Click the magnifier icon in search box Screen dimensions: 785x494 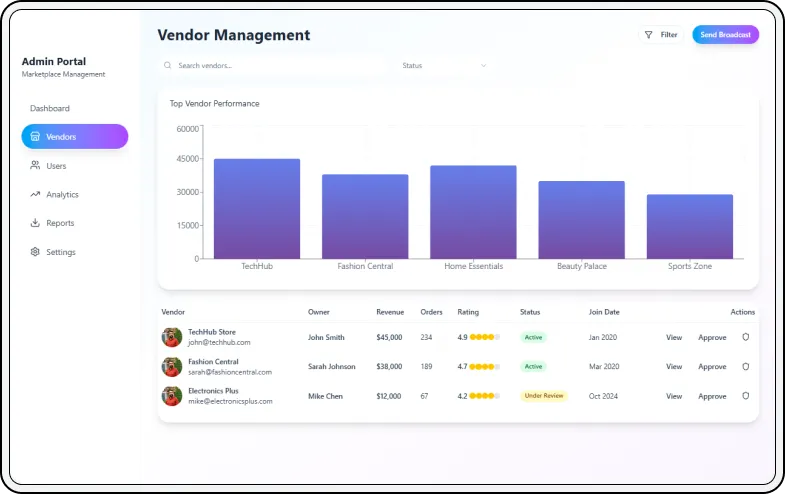tap(168, 65)
